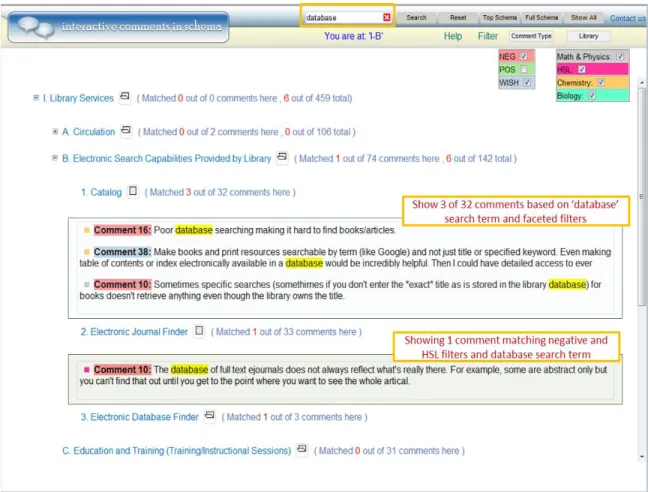Click the speech bubbles logo icon
This screenshot has width=648, height=492.
(x=36, y=27)
